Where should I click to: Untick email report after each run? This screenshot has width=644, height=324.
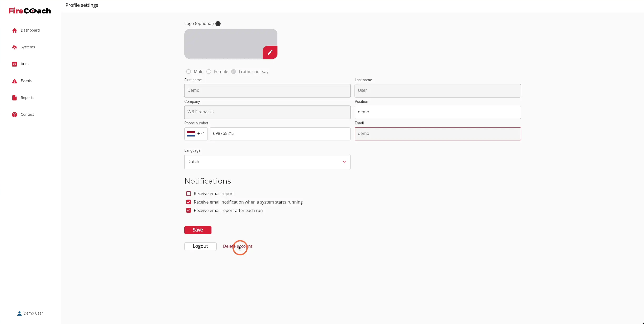(189, 210)
